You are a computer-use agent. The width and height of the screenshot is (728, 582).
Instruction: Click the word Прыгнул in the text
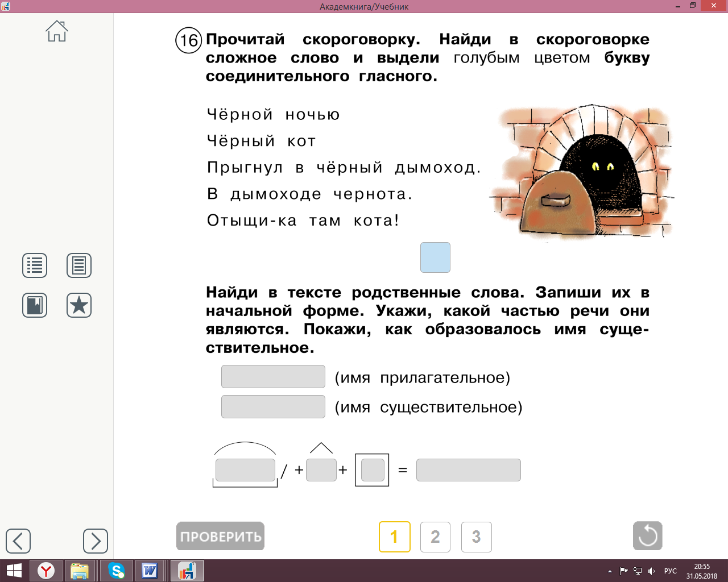point(245,168)
